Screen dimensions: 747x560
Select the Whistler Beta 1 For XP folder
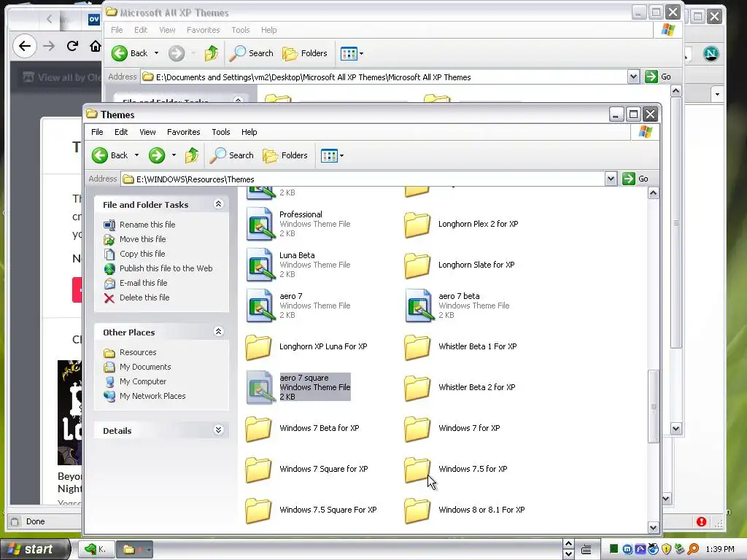417,346
